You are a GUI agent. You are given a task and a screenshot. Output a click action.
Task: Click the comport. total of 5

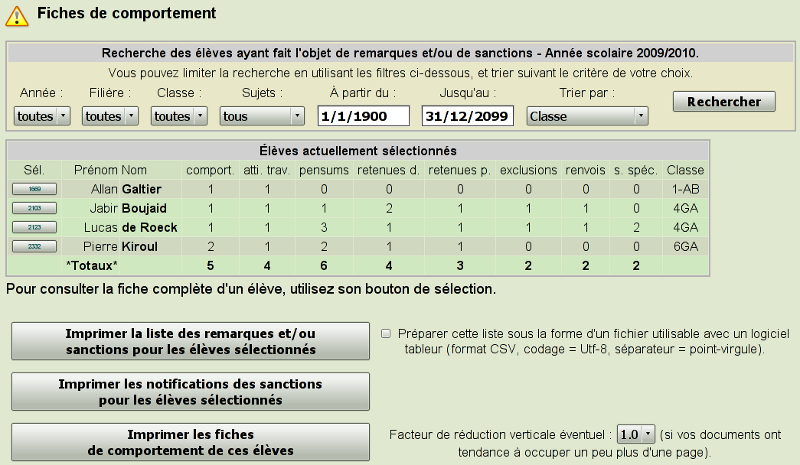click(x=210, y=266)
